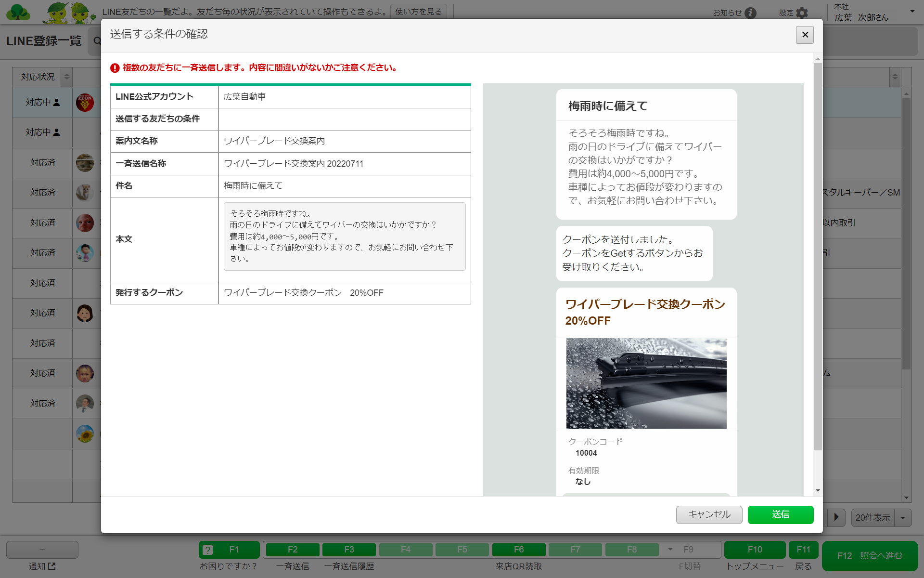Click the F2 一斉送信 function key
This screenshot has width=924, height=578.
coord(292,550)
